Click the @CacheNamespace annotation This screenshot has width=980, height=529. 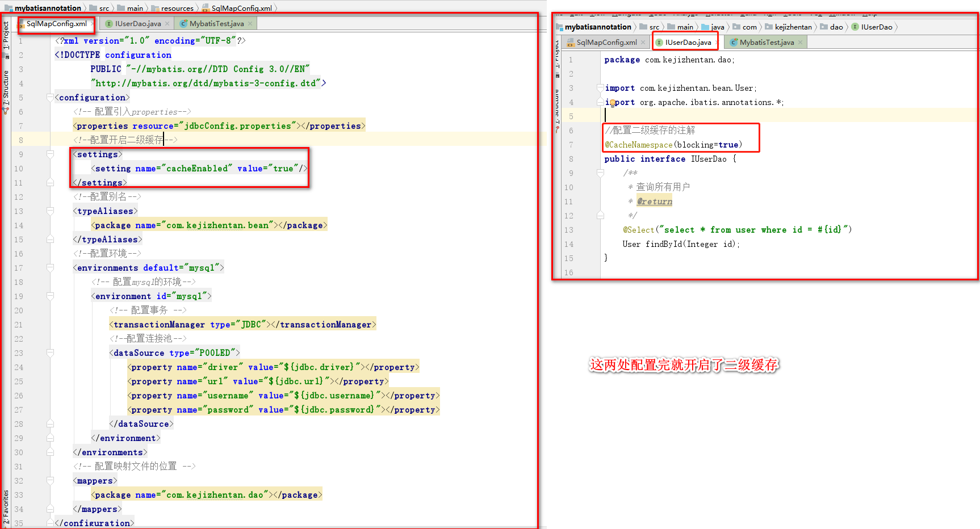click(638, 145)
